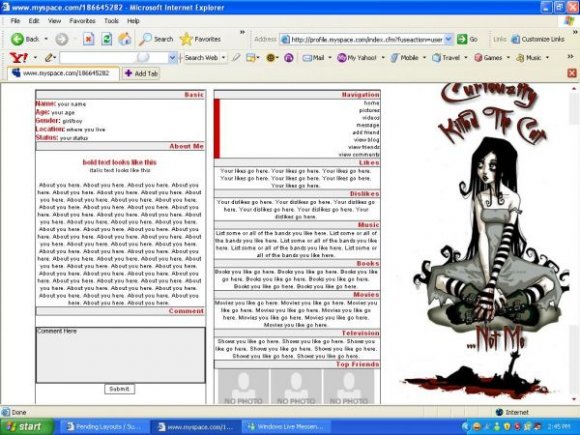Click the Curiosity Killed The Cat artwork

[x=486, y=240]
